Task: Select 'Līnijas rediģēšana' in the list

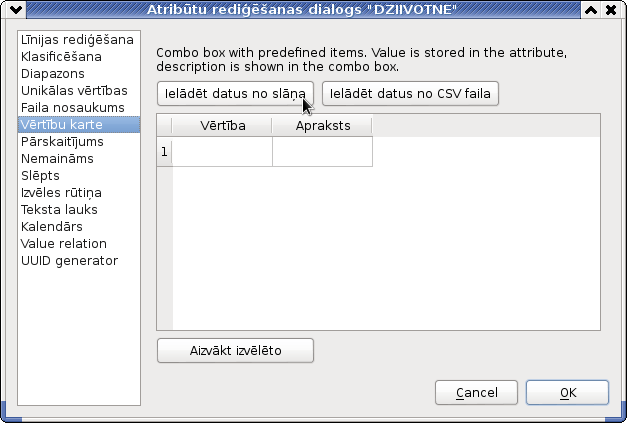Action: (79, 40)
